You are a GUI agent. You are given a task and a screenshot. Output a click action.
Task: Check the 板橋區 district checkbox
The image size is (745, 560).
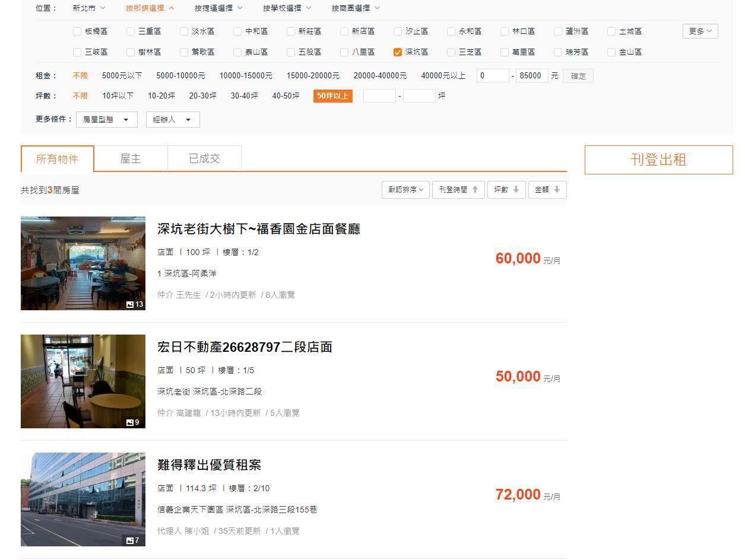pyautogui.click(x=77, y=31)
